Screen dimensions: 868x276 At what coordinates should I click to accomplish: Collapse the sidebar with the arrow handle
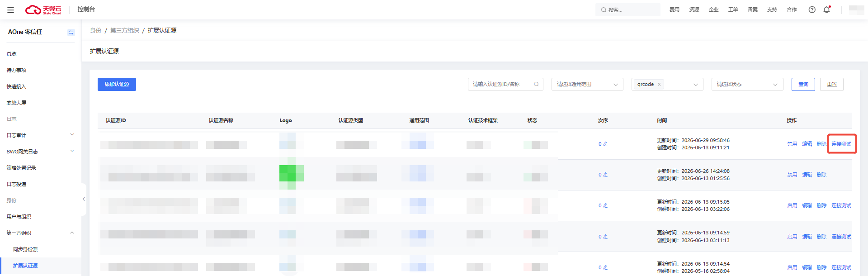pos(84,199)
